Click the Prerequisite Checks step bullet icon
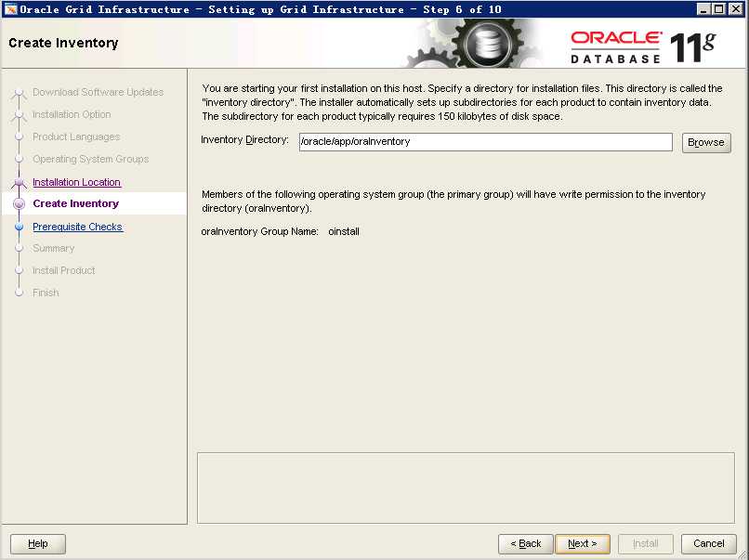749x560 pixels. [20, 227]
